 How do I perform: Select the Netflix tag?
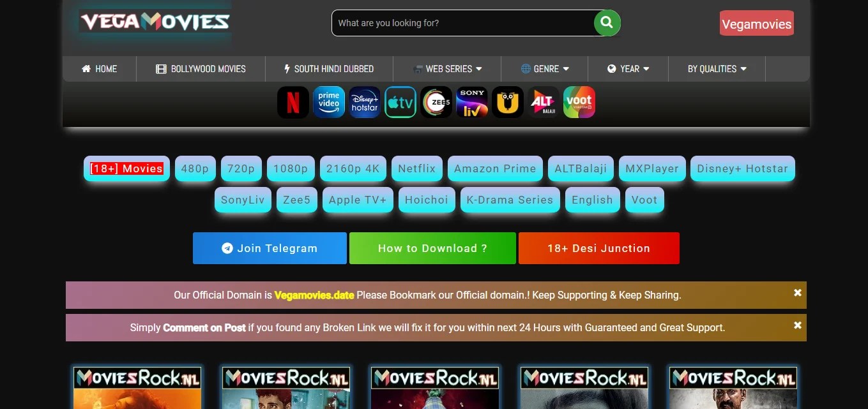click(x=417, y=168)
